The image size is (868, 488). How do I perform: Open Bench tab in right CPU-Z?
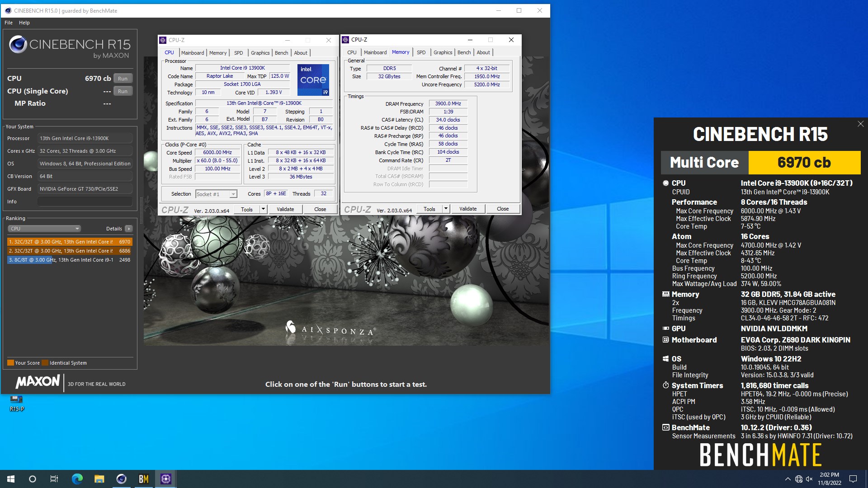pos(464,52)
